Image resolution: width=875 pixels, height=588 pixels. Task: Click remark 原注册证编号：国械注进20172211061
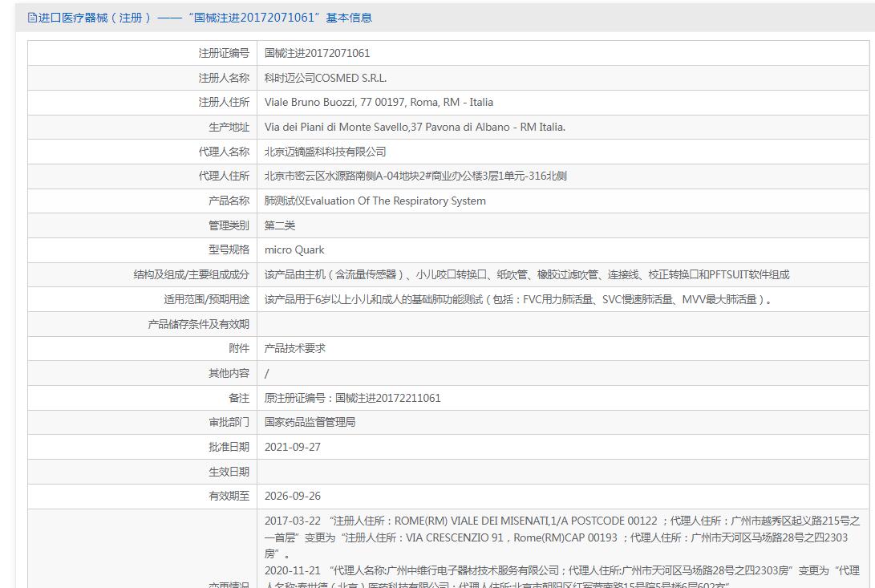(352, 398)
